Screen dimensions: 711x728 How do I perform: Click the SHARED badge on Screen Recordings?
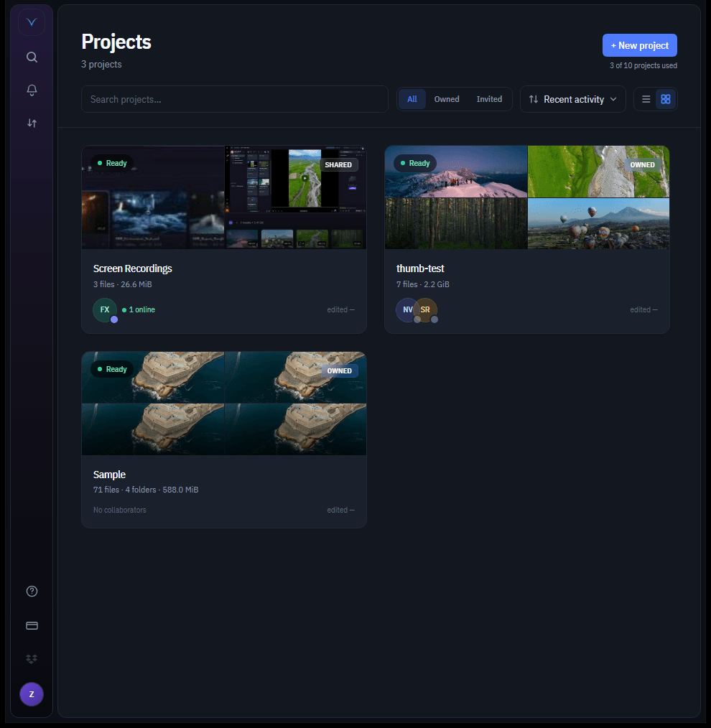coord(338,165)
